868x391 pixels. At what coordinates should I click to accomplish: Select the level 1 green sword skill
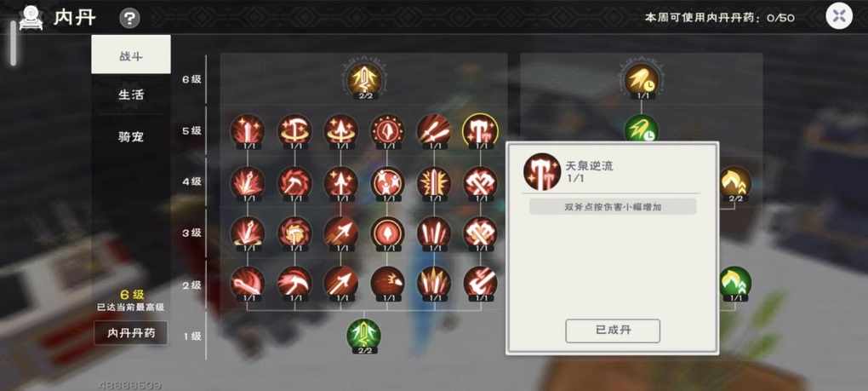363,335
